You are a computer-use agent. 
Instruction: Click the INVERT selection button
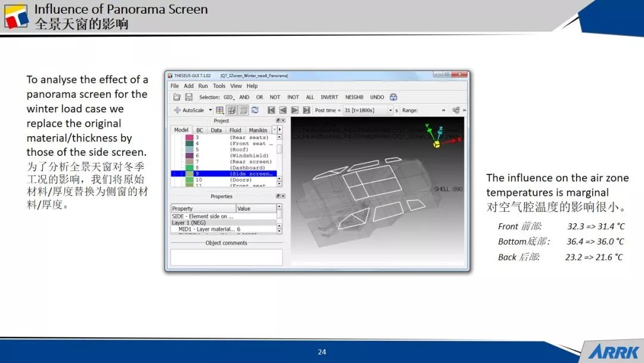coord(329,97)
